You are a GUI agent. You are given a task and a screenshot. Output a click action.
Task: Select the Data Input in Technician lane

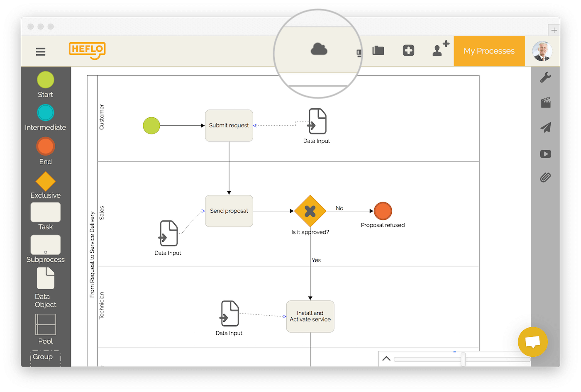click(229, 314)
